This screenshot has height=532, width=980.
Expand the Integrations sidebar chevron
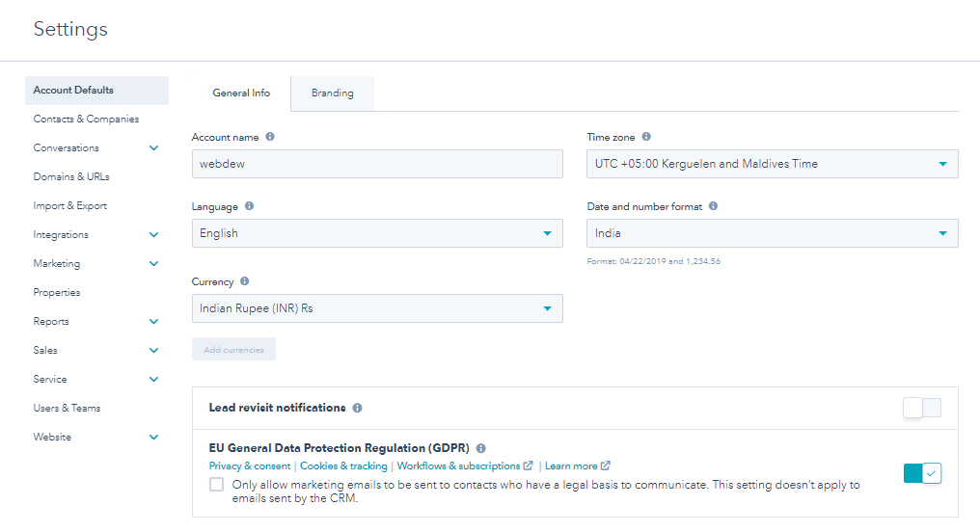pyautogui.click(x=153, y=235)
